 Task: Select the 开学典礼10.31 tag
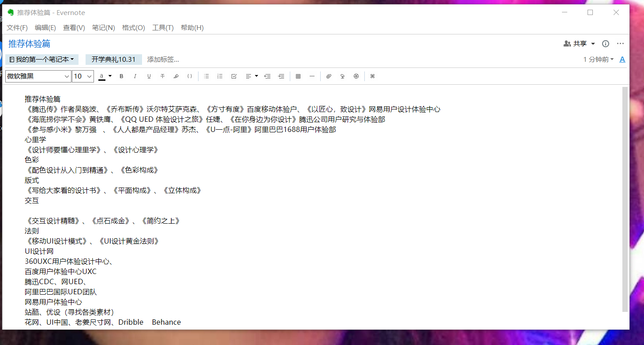[113, 60]
